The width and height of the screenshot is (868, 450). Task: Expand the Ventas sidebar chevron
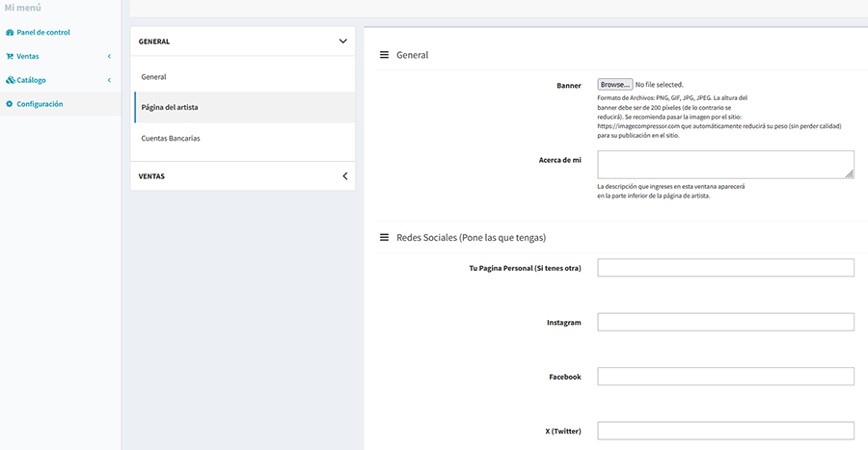[x=109, y=57]
